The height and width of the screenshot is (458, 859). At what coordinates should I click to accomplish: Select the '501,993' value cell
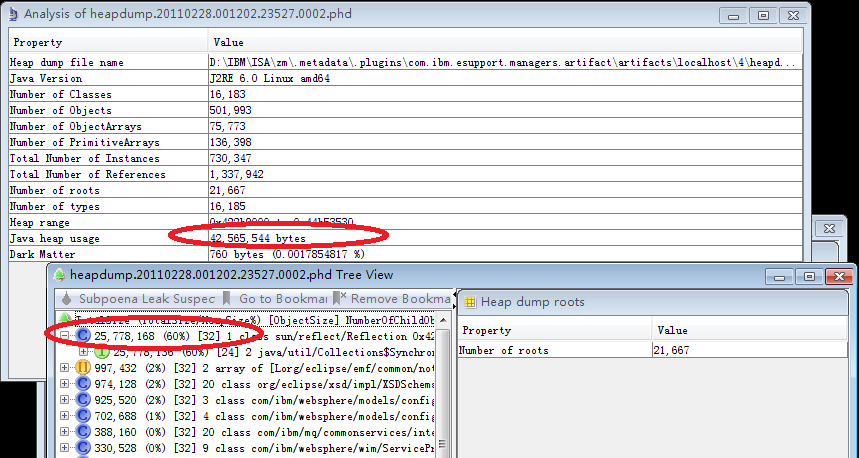pyautogui.click(x=505, y=110)
